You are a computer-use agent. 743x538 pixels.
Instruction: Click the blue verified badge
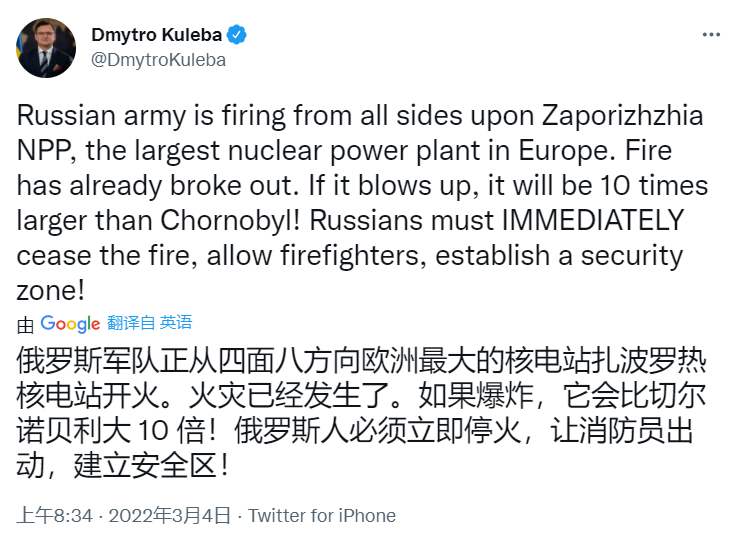(236, 35)
